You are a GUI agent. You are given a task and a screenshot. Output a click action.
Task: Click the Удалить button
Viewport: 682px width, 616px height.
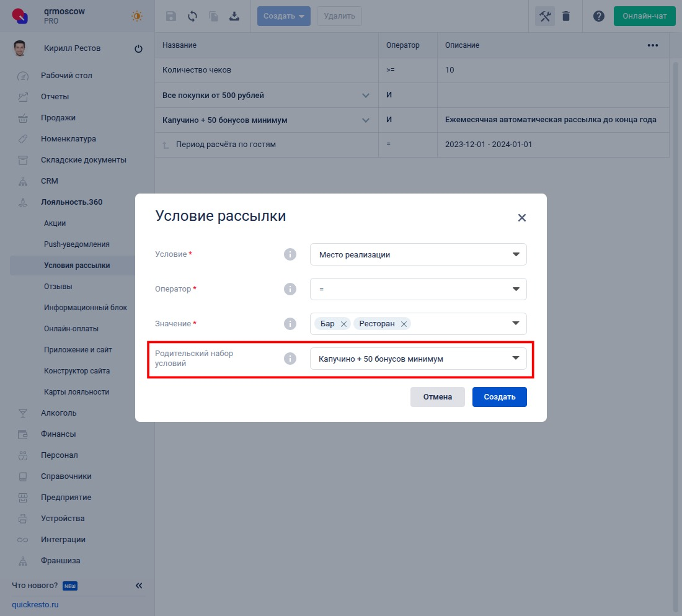tap(339, 16)
